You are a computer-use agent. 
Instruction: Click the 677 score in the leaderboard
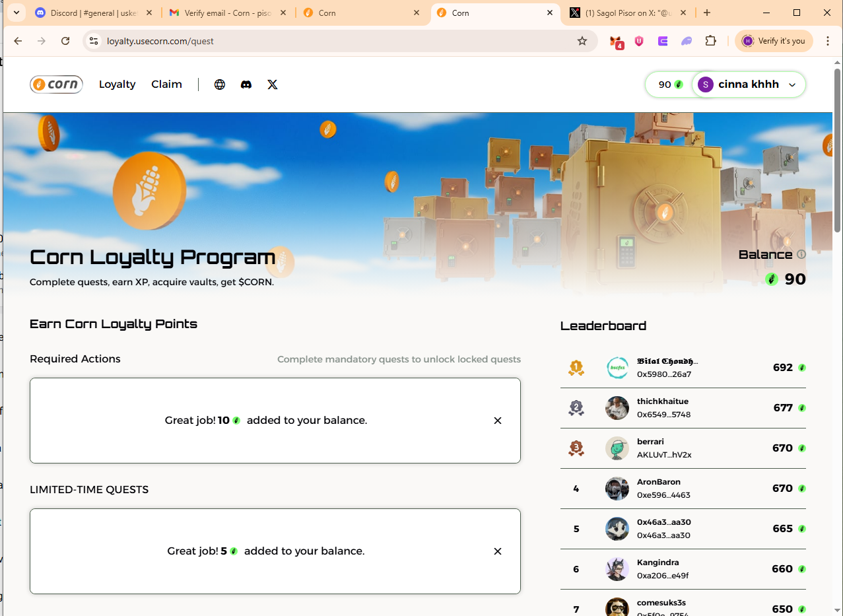783,408
